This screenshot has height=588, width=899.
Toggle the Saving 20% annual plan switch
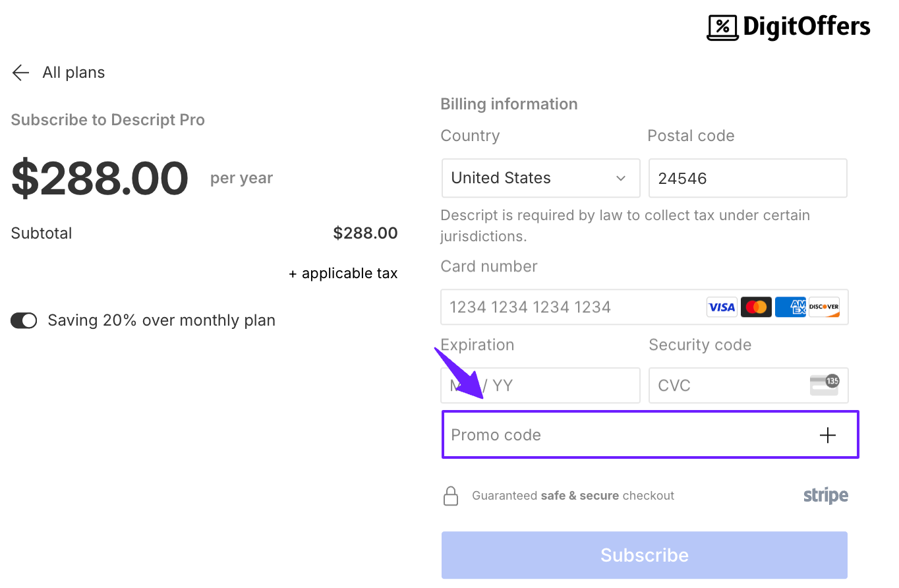point(24,320)
